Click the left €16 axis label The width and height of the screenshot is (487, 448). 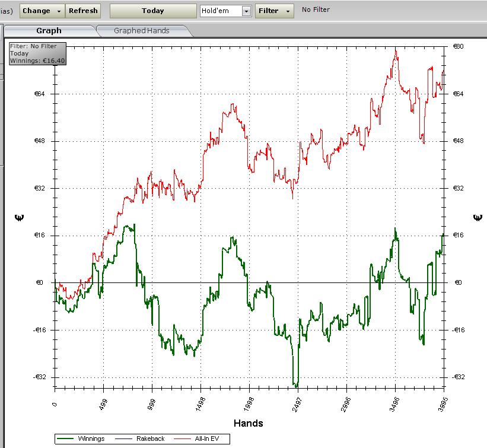pyautogui.click(x=39, y=235)
